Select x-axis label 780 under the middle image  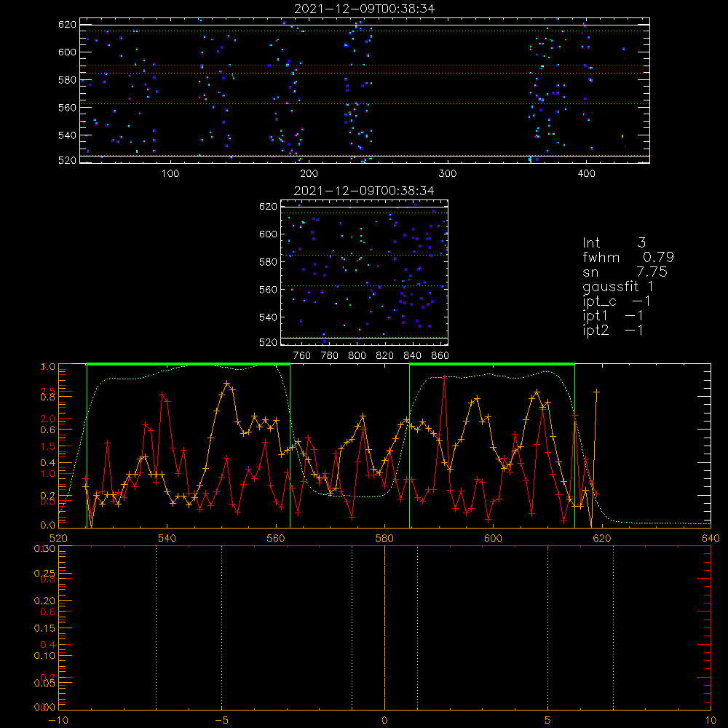pos(330,356)
